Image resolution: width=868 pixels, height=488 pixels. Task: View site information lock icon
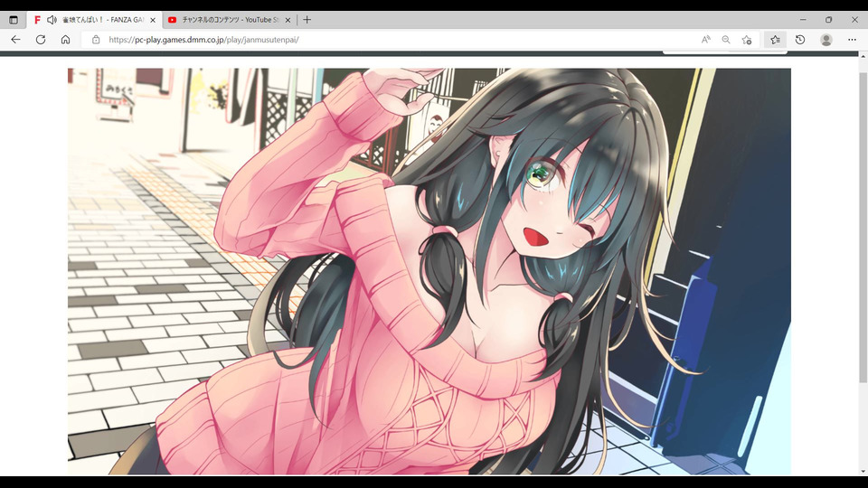pyautogui.click(x=96, y=40)
